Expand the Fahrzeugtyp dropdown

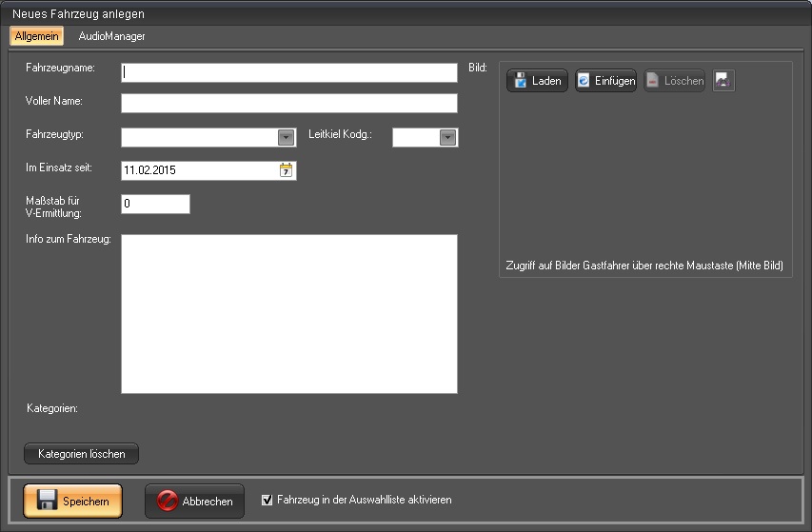pos(286,137)
